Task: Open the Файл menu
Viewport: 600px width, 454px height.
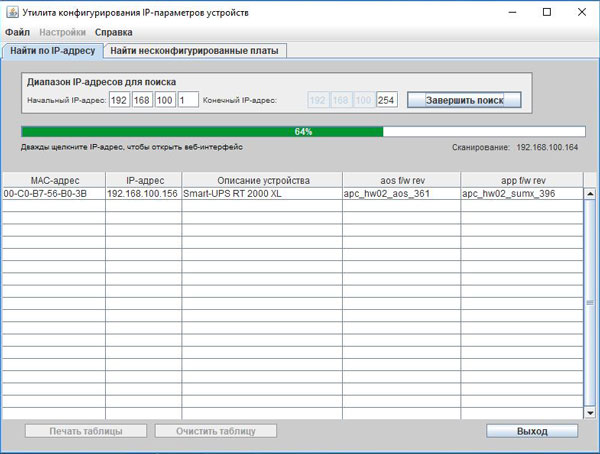Action: (x=17, y=33)
